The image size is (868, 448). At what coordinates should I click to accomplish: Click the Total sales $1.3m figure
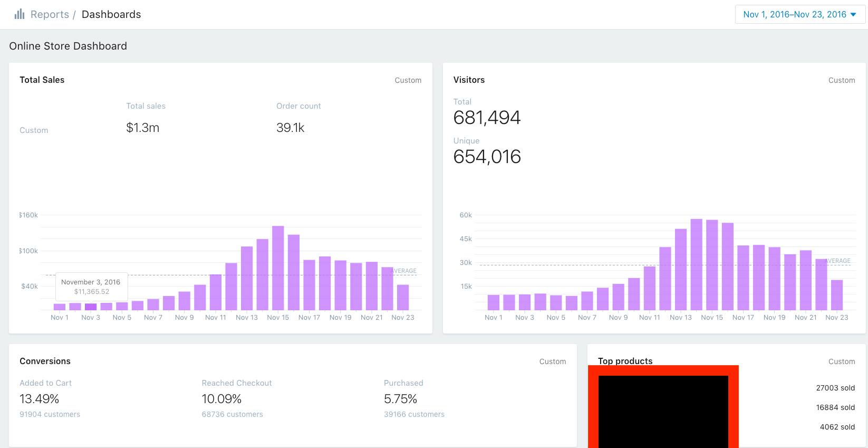tap(143, 128)
